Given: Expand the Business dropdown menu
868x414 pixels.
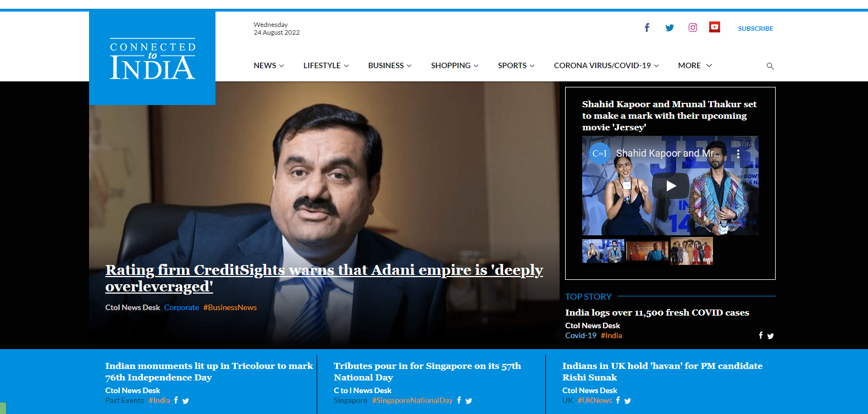Looking at the screenshot, I should (390, 65).
